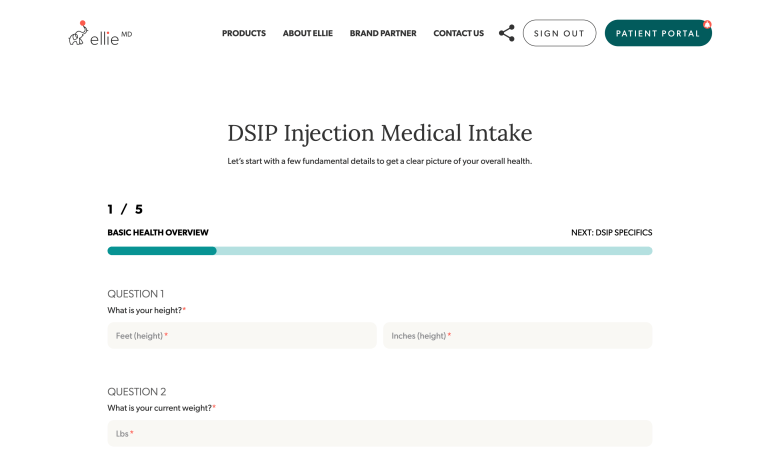Open the Products menu

[x=244, y=33]
